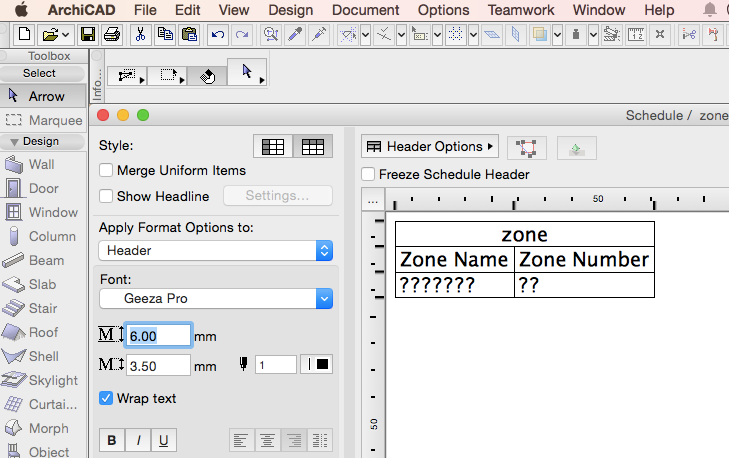This screenshot has width=729, height=458.
Task: Click the Marquee geometry icon in Info box
Action: pyautogui.click(x=168, y=75)
